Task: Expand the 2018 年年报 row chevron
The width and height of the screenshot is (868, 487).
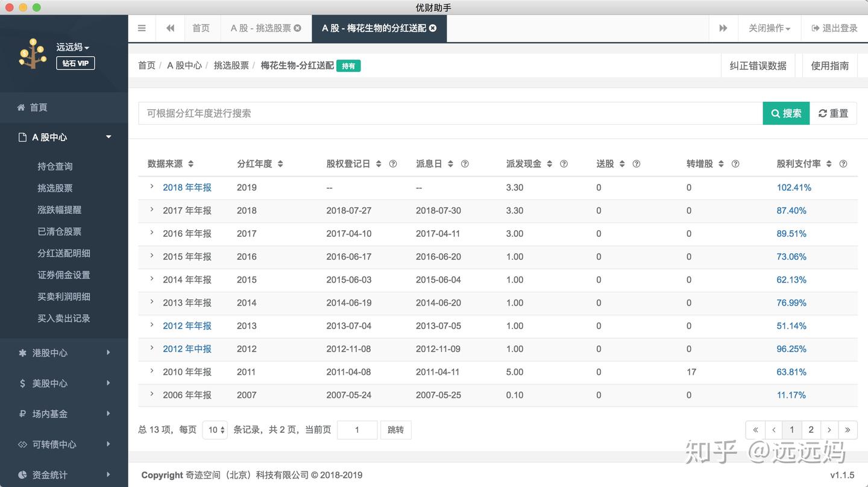Action: pos(151,187)
